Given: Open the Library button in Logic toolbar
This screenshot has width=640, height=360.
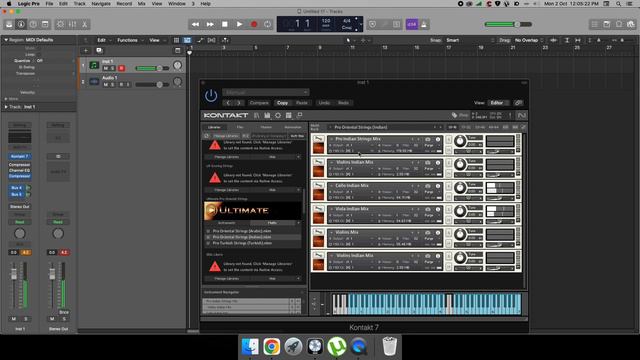Looking at the screenshot, I should click(9, 24).
